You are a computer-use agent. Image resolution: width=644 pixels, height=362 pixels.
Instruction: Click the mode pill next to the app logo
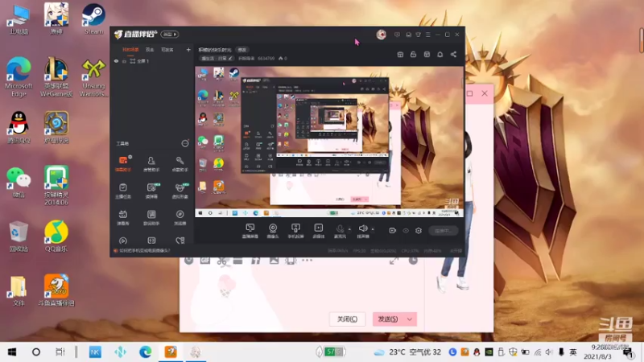[x=169, y=35]
